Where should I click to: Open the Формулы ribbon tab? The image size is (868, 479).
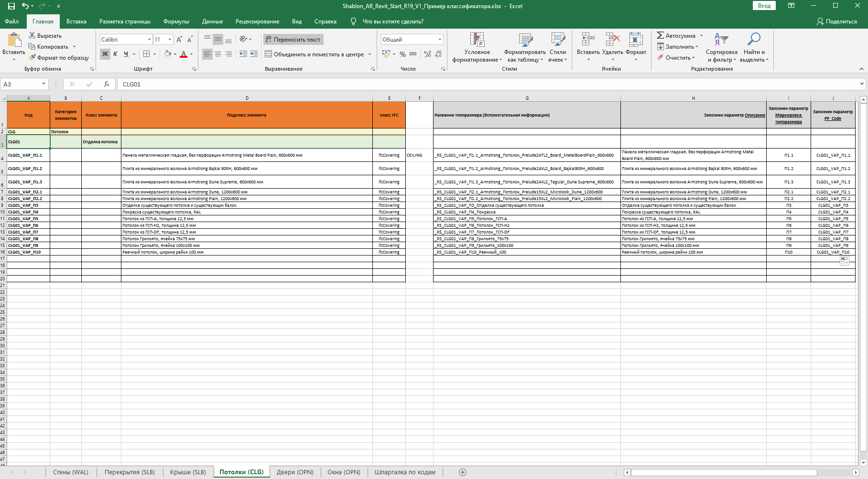(176, 21)
